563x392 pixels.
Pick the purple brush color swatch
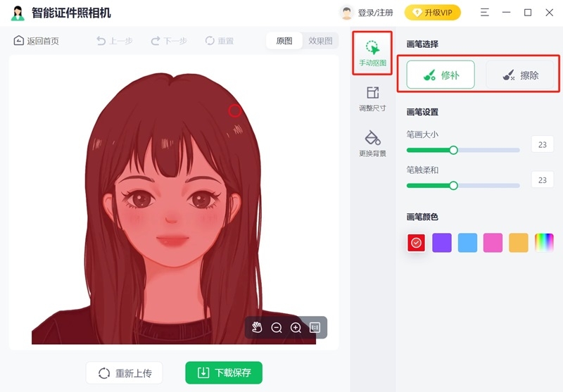(442, 243)
